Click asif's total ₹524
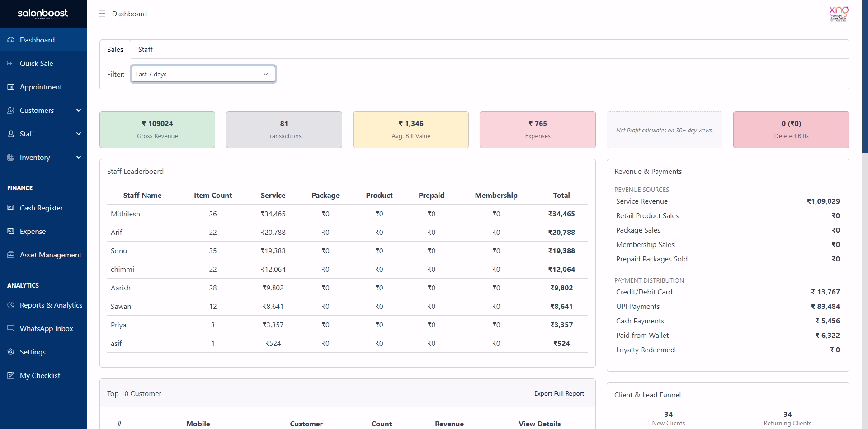The image size is (868, 429). pyautogui.click(x=561, y=343)
